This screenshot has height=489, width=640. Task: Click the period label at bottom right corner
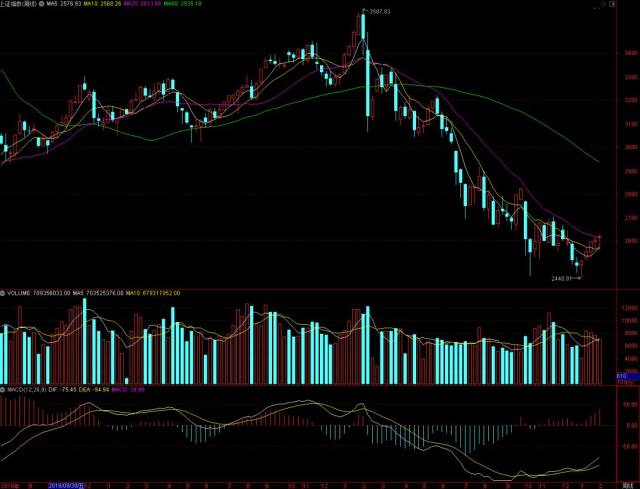click(625, 485)
